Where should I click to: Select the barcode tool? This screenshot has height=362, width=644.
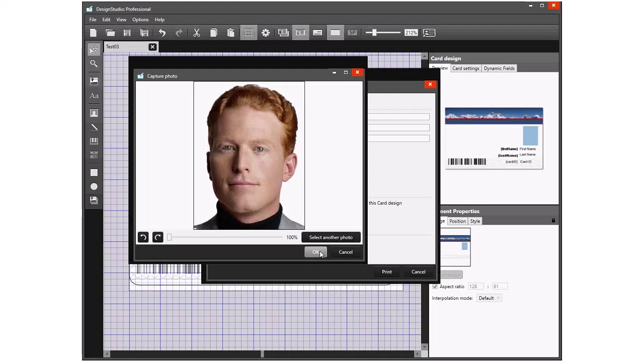pos(94,141)
